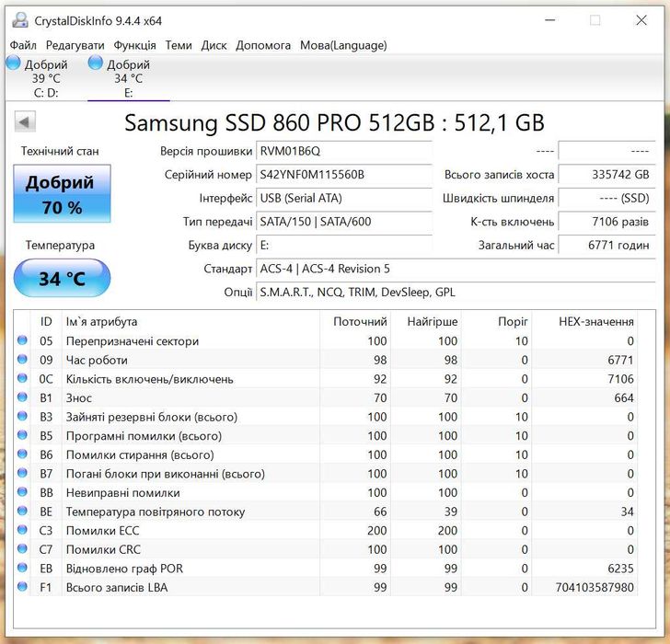Viewport: 670px width, 644px height.
Task: Click the serial number field S42YNF0M115560B
Action: click(x=344, y=175)
